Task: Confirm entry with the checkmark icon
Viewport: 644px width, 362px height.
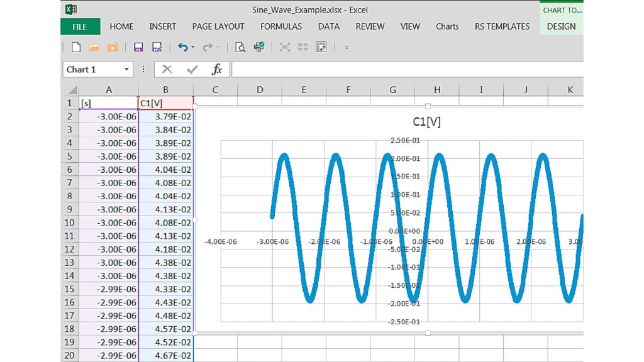Action: pyautogui.click(x=192, y=69)
